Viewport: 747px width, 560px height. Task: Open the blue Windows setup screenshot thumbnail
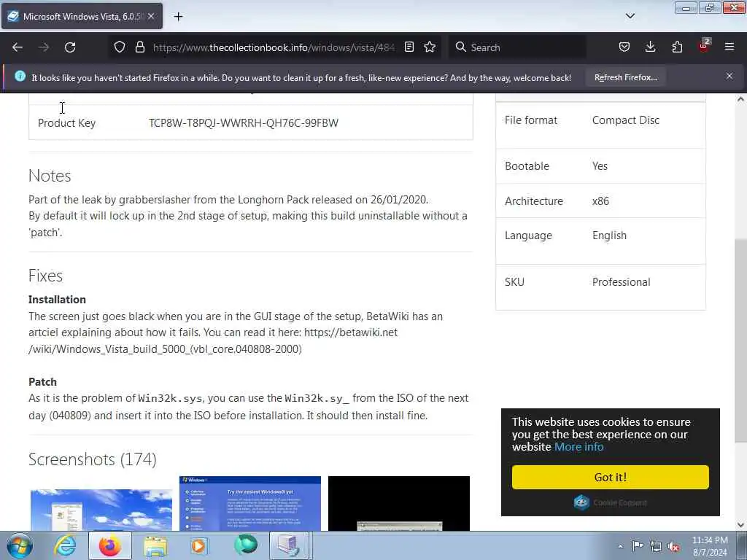tap(250, 503)
